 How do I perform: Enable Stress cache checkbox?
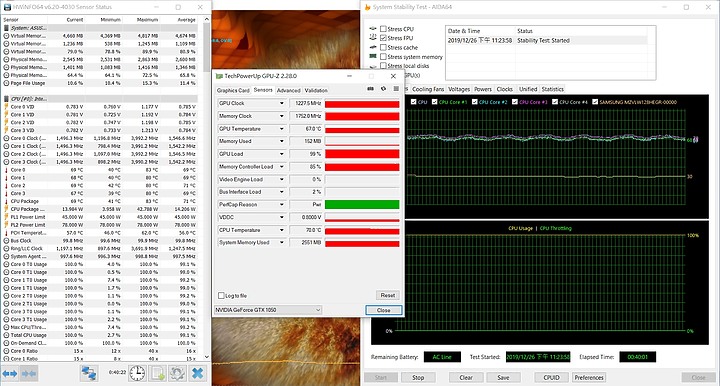click(x=383, y=47)
